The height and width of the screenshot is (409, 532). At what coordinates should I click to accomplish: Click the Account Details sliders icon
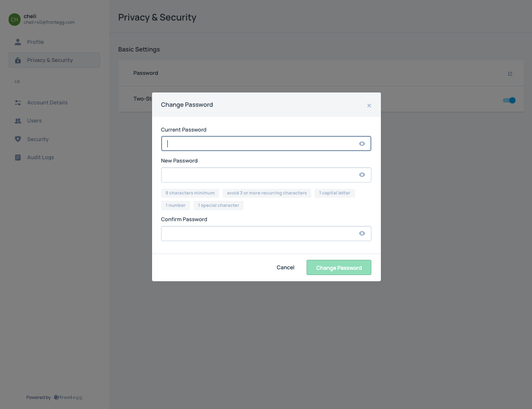click(18, 102)
